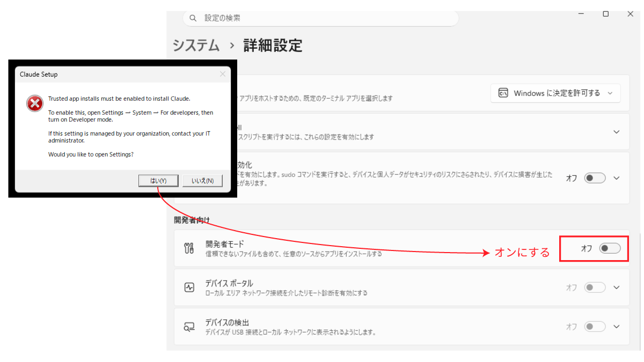
Task: Click the 開発者モード label
Action: [x=225, y=243]
